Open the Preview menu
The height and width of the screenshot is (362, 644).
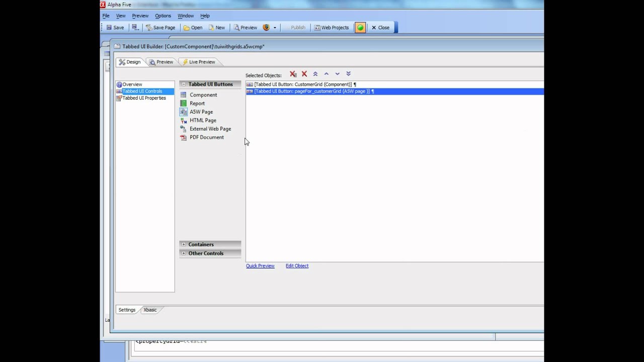(140, 16)
